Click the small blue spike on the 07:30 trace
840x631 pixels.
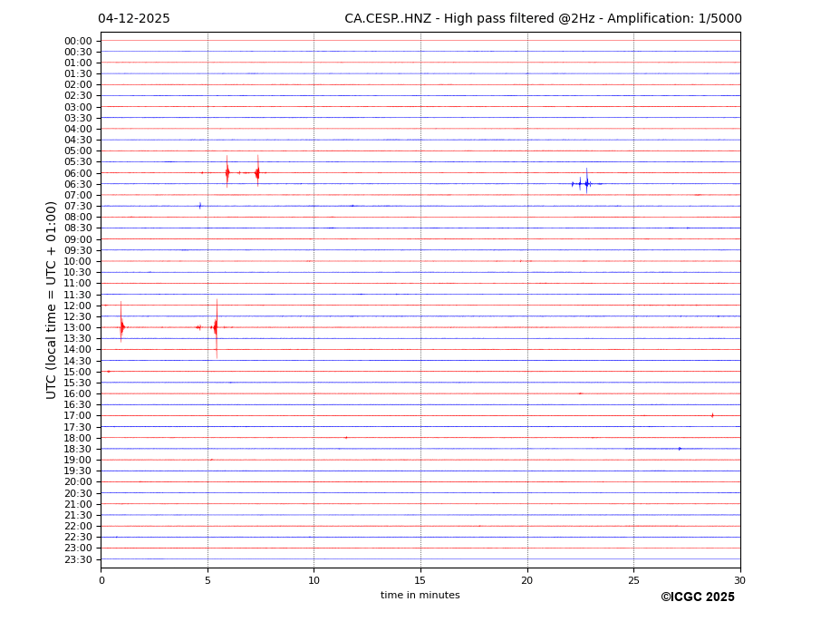tap(200, 206)
